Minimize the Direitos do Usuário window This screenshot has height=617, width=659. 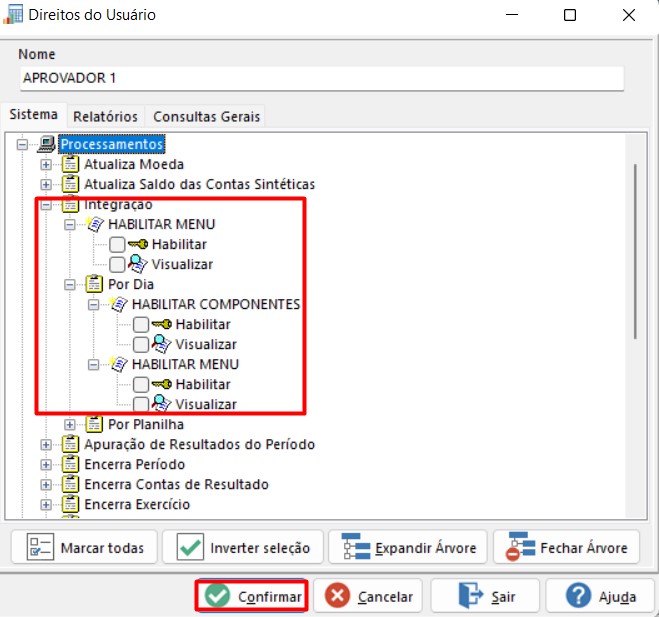(x=512, y=15)
